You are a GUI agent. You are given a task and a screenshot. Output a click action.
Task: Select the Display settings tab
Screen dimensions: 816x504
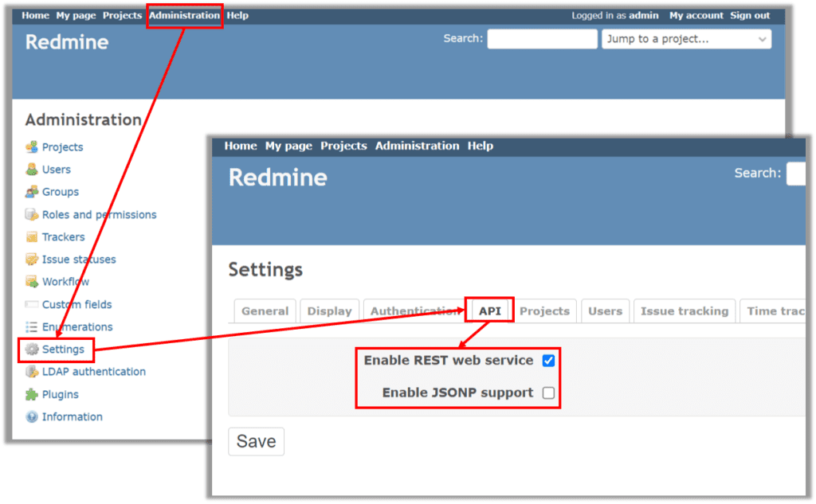tap(329, 311)
